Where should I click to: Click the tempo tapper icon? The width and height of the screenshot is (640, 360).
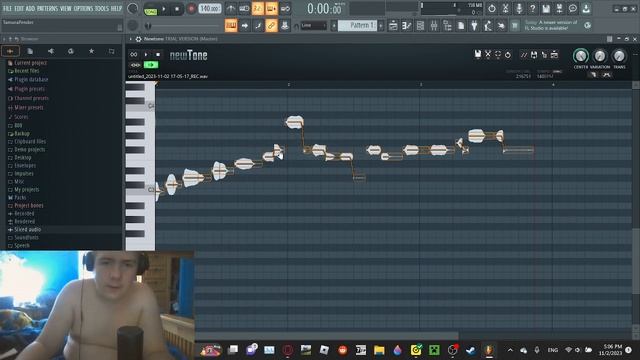[x=488, y=26]
